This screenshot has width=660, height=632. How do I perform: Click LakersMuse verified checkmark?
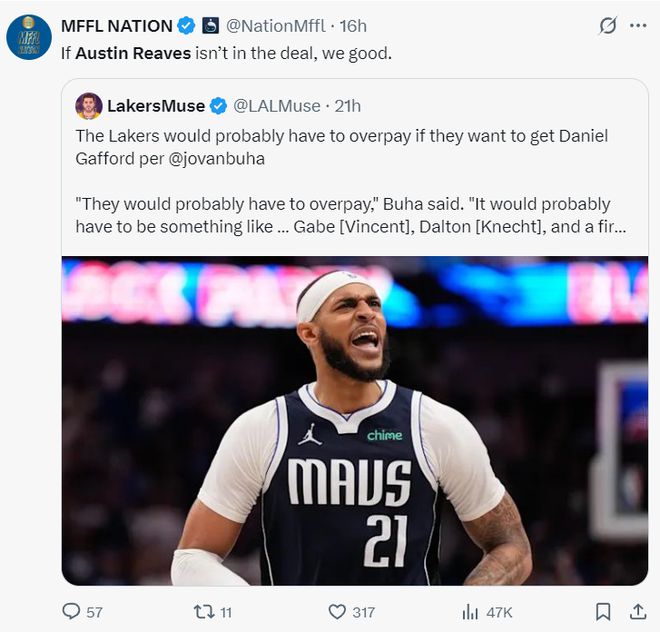[219, 106]
